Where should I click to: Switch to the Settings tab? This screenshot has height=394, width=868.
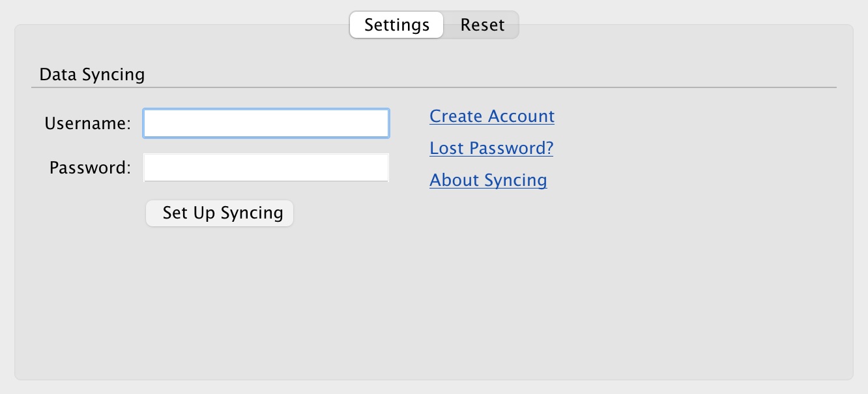397,25
